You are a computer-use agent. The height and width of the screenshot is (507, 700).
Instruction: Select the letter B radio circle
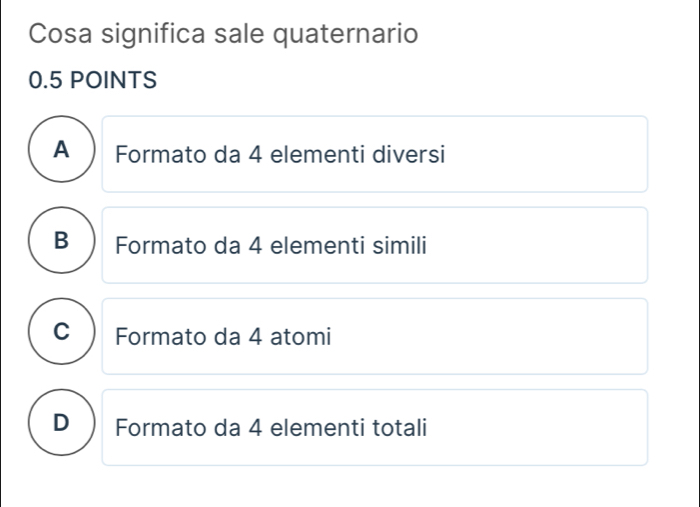(x=63, y=243)
